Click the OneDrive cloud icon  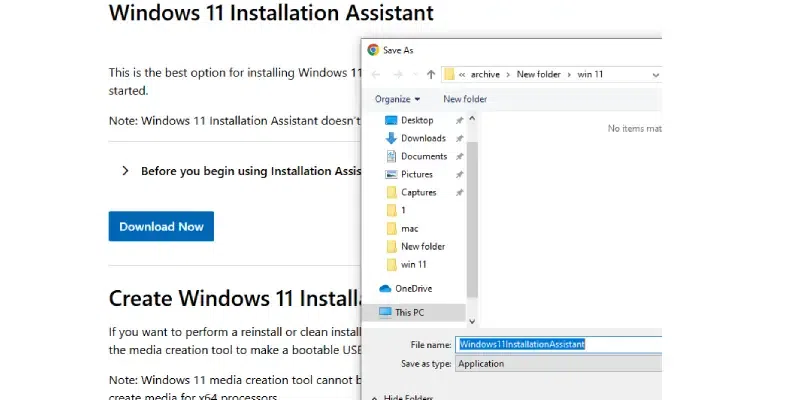pos(385,289)
